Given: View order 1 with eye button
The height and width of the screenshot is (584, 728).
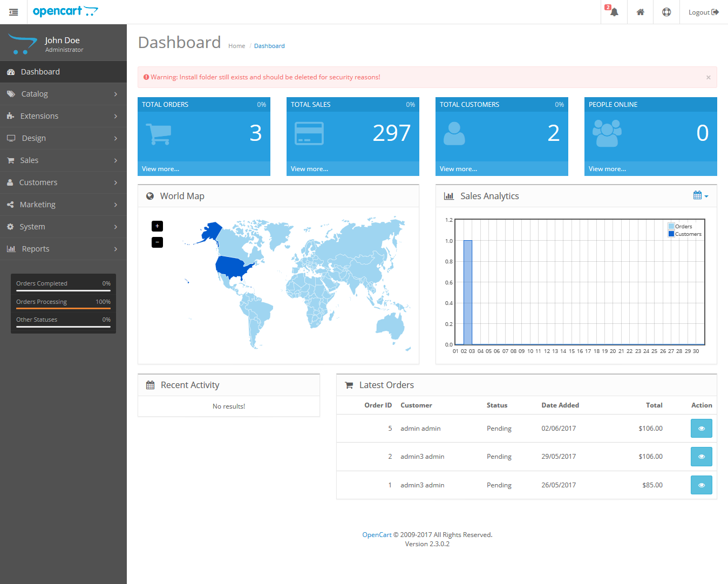Looking at the screenshot, I should point(701,485).
